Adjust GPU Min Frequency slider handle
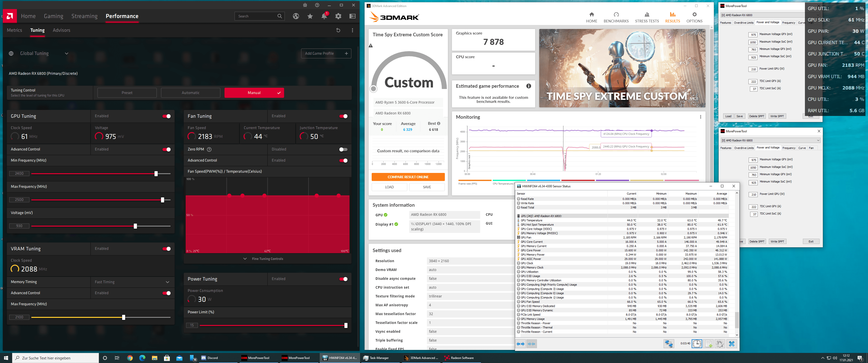868x363 pixels. [x=156, y=174]
